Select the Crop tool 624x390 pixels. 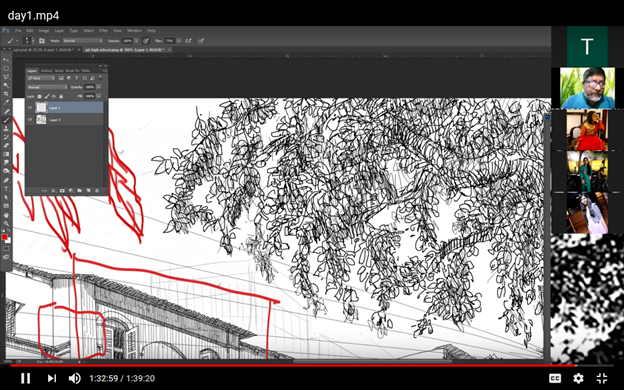pyautogui.click(x=6, y=94)
